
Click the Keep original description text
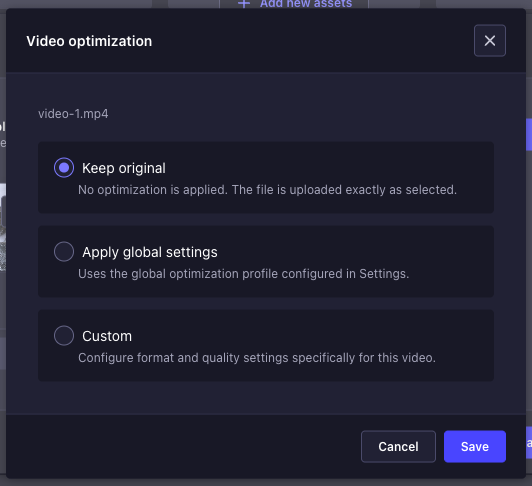[x=267, y=190]
